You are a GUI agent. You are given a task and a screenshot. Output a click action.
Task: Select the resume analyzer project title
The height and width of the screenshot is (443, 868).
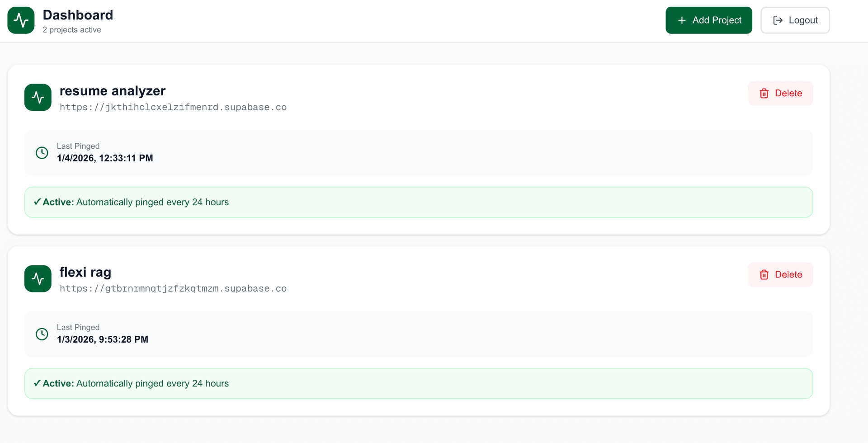(x=113, y=91)
